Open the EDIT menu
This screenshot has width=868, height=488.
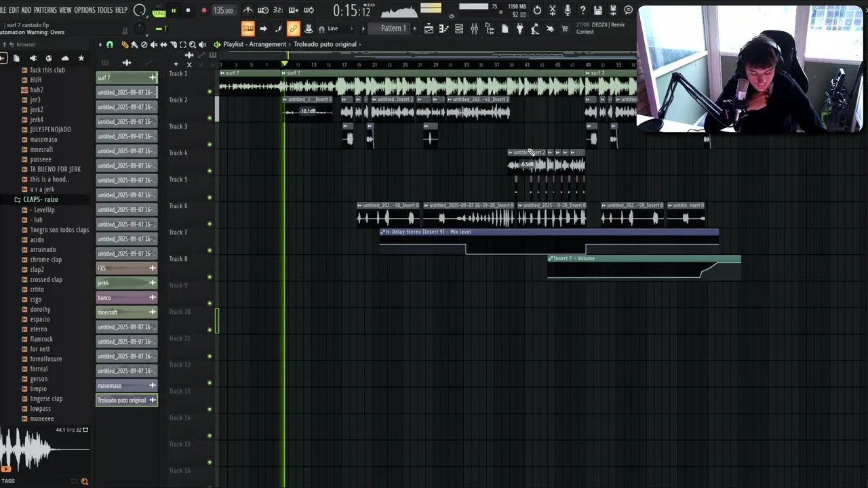point(13,10)
